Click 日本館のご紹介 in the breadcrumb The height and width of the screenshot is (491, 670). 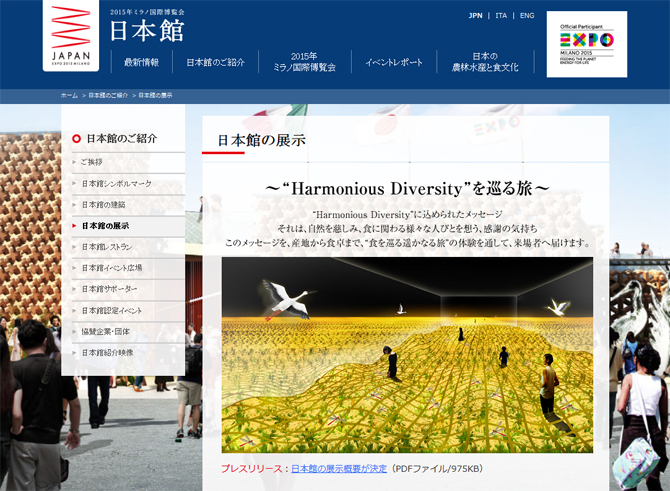[108, 95]
